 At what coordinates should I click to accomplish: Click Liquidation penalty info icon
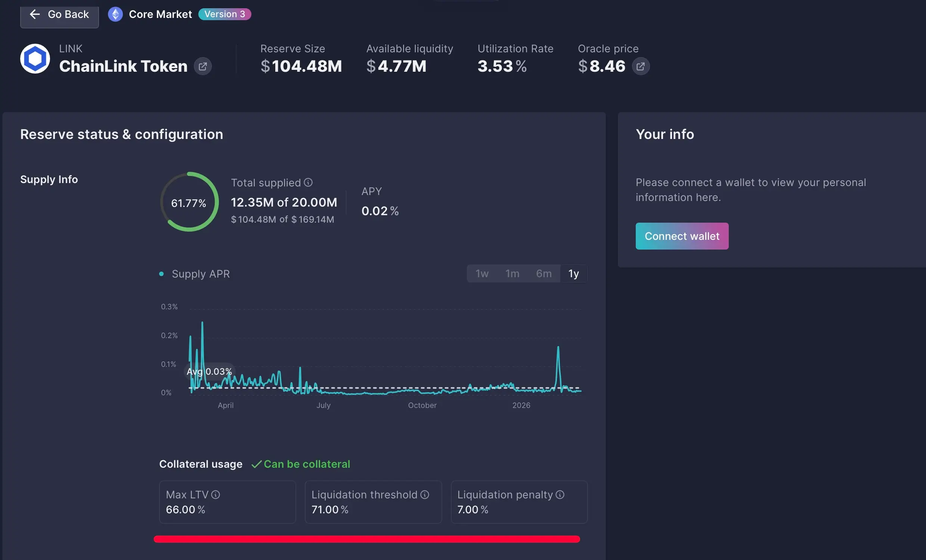[560, 495]
